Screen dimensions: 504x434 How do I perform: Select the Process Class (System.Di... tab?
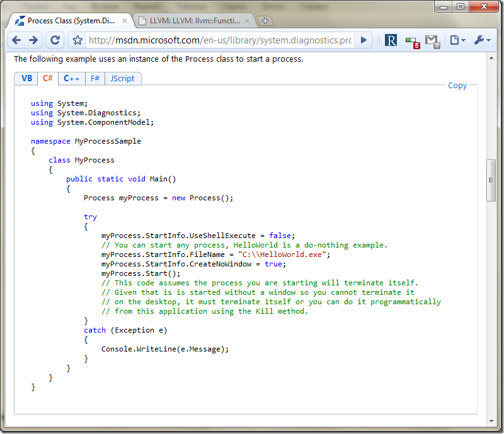(x=71, y=21)
